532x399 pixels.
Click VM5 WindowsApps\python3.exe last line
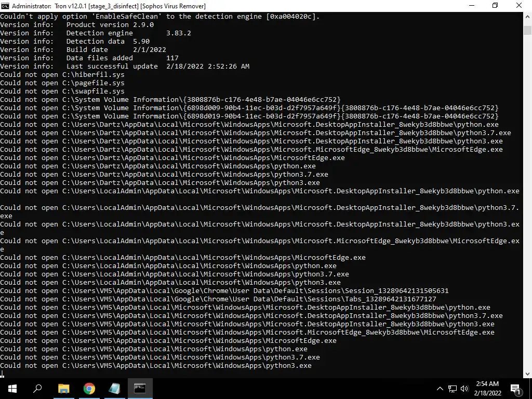point(156,365)
